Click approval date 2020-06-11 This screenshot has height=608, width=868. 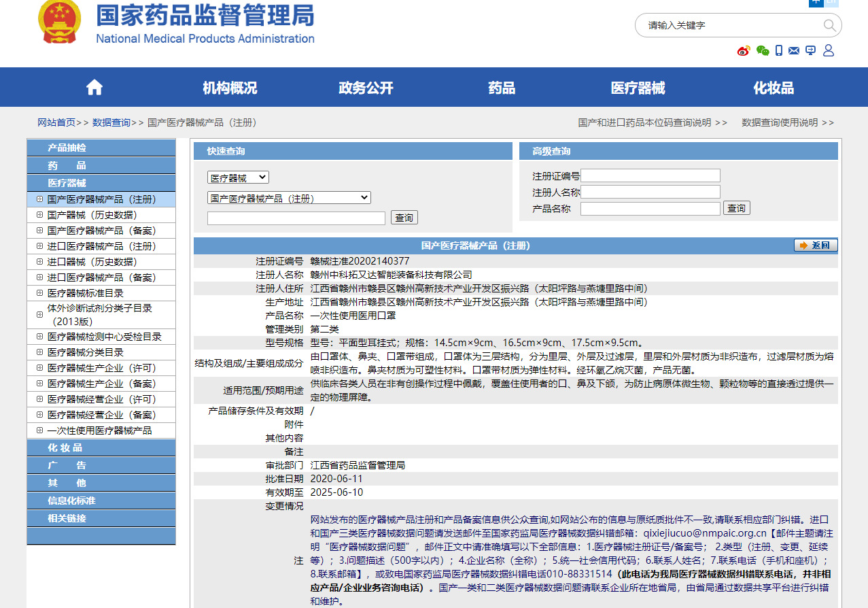pyautogui.click(x=336, y=479)
